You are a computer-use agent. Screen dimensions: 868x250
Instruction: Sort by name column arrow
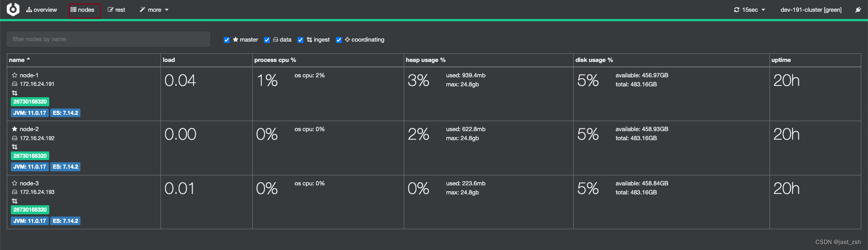click(28, 59)
